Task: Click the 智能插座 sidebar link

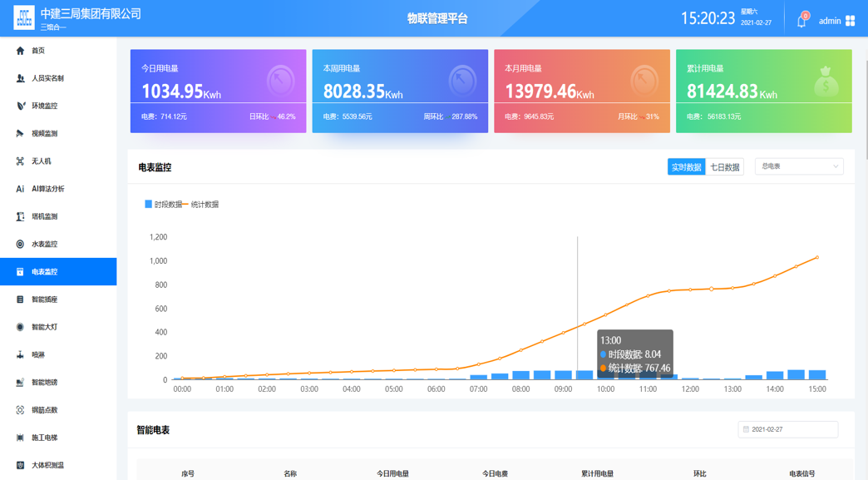Action: coord(44,299)
